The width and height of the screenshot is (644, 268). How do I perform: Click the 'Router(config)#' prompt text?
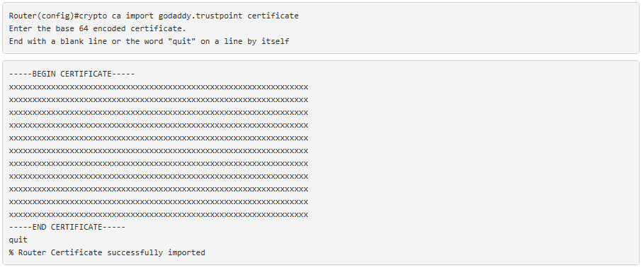click(x=42, y=16)
